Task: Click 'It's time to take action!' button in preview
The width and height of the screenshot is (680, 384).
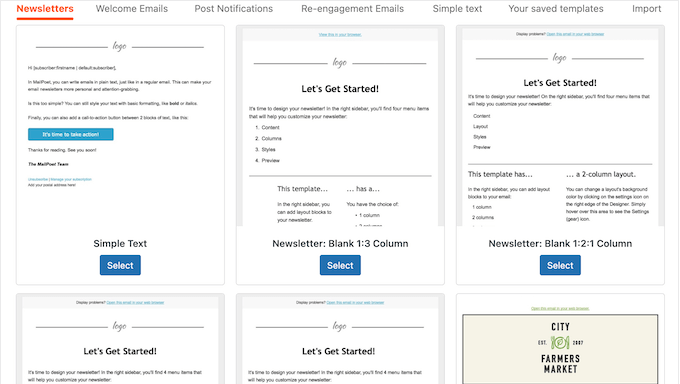Action: pos(71,135)
